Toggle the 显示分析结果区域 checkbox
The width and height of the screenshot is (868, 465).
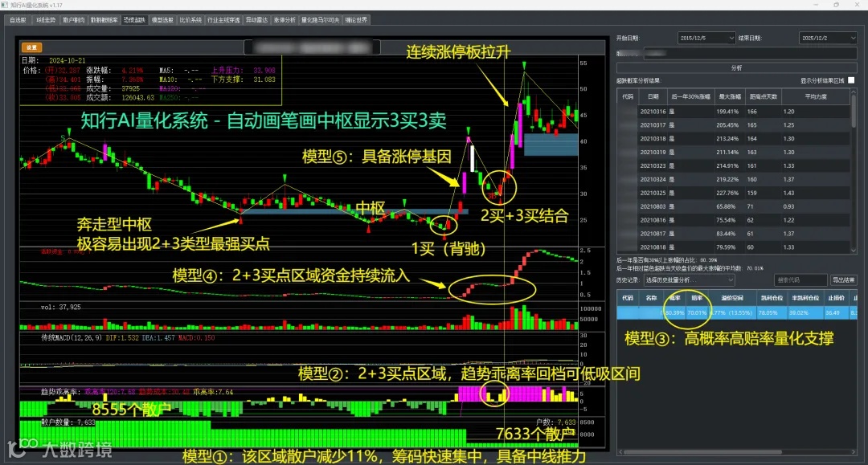pos(851,81)
